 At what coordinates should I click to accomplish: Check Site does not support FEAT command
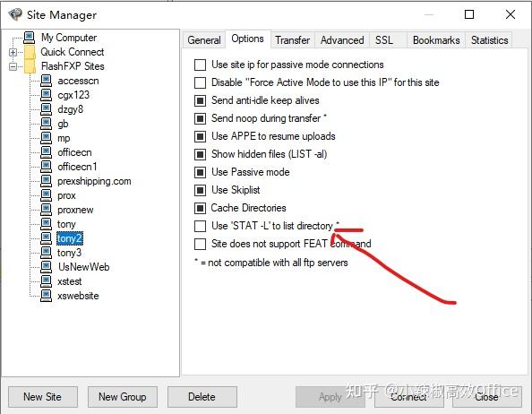[201, 244]
